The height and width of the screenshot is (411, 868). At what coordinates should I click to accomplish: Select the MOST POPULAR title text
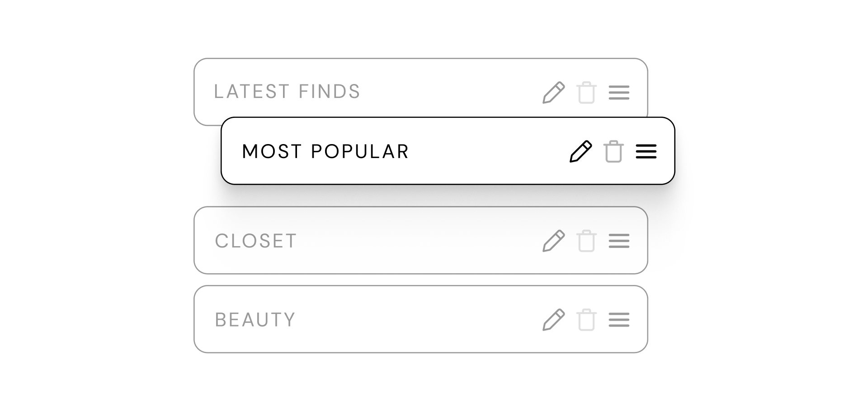(x=325, y=151)
